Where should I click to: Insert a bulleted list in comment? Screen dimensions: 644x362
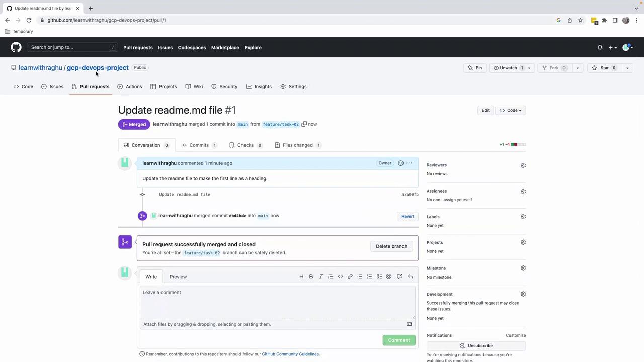(360, 276)
